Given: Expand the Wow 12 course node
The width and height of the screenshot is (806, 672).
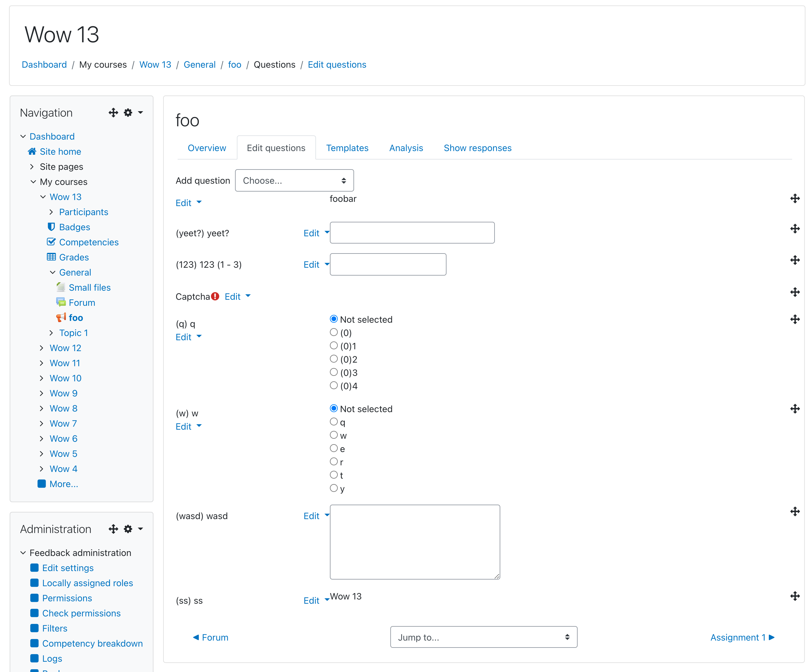Looking at the screenshot, I should pyautogui.click(x=41, y=348).
